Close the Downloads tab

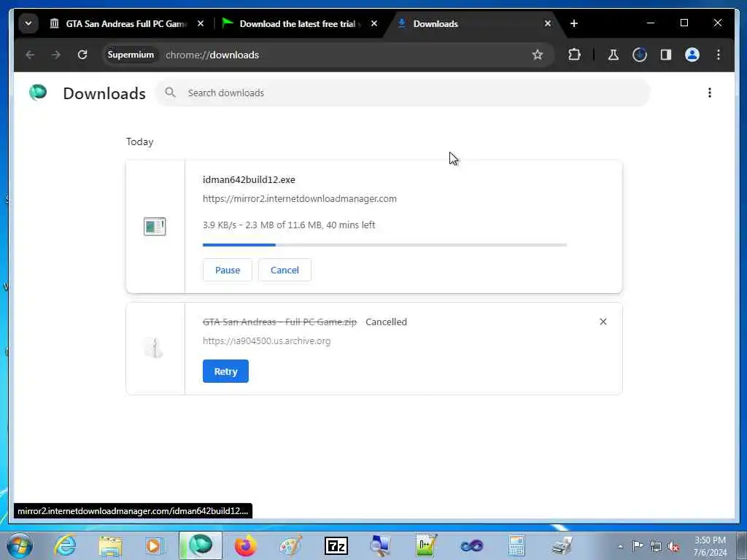pyautogui.click(x=548, y=23)
